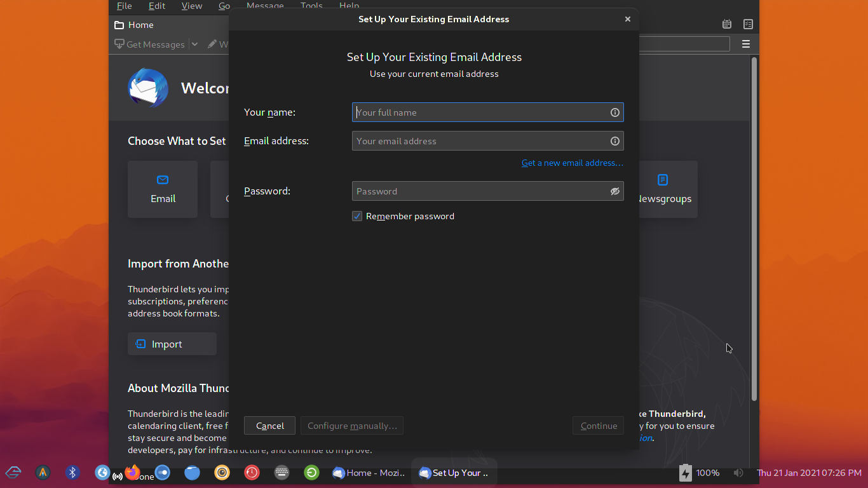Image resolution: width=868 pixels, height=488 pixels.
Task: Toggle the Remember password checkbox
Action: (357, 216)
